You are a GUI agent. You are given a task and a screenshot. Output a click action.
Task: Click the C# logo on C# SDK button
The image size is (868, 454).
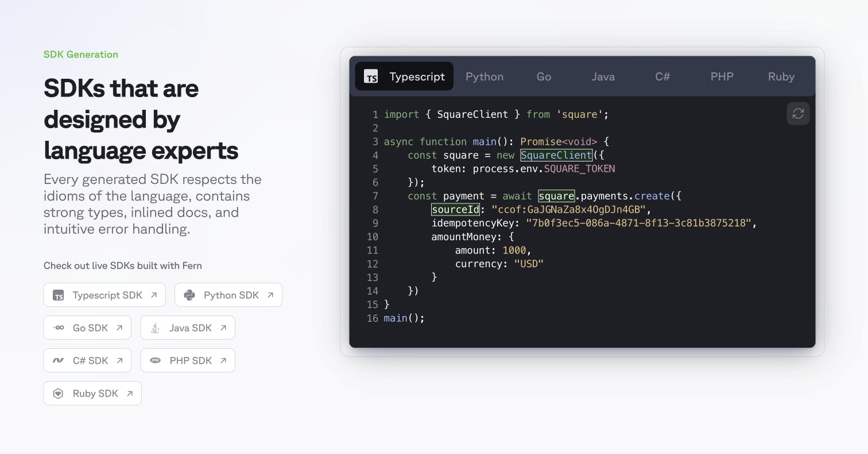pos(58,361)
